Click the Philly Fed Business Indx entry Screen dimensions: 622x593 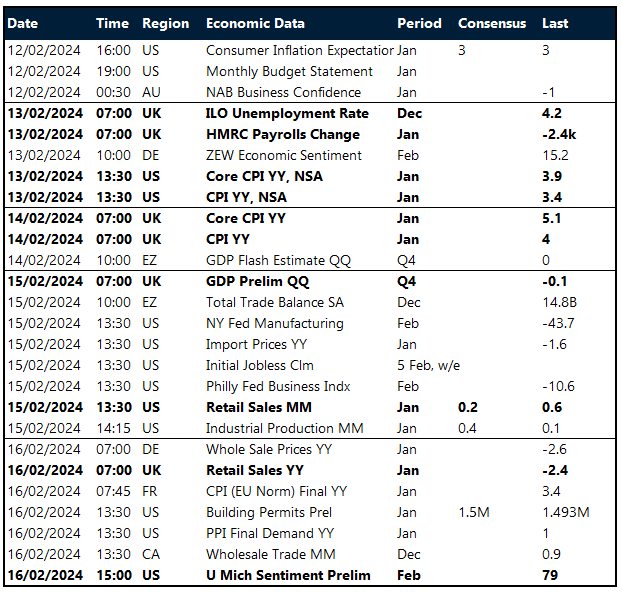point(280,387)
